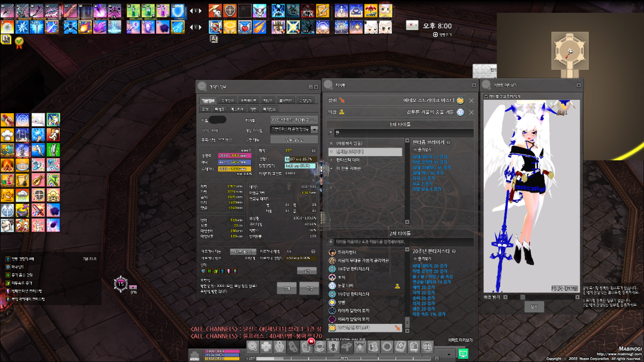Image resolution: width=644 pixels, height=362 pixels.
Task: Click the hotbar page switch arrows
Action: coord(196,10)
